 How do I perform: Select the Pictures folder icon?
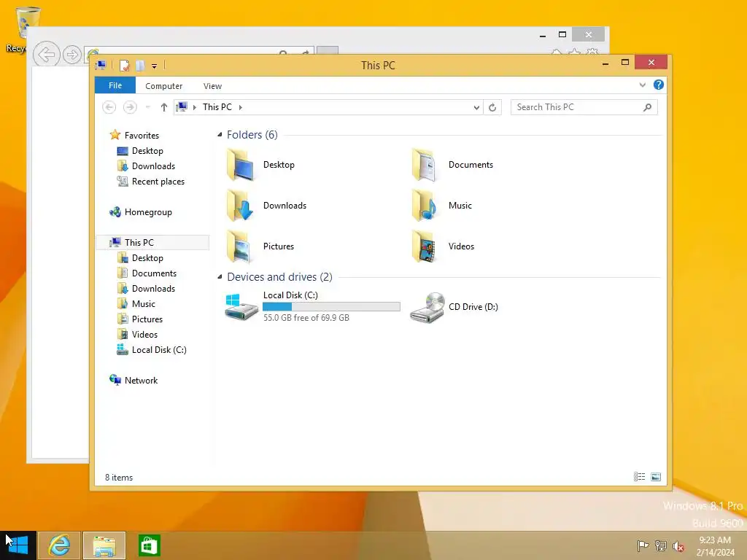(240, 246)
